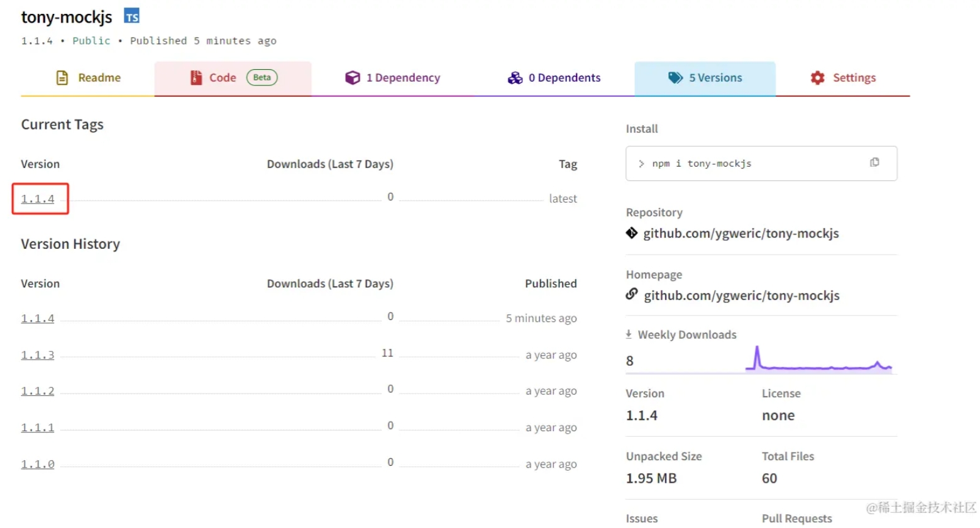Image resolution: width=980 pixels, height=528 pixels.
Task: Open the Homepage github.com/ygweric/tony-mockjs link
Action: pyautogui.click(x=742, y=295)
